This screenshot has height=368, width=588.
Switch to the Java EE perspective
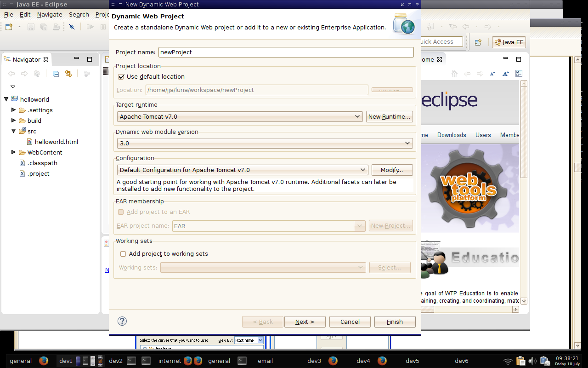click(509, 42)
